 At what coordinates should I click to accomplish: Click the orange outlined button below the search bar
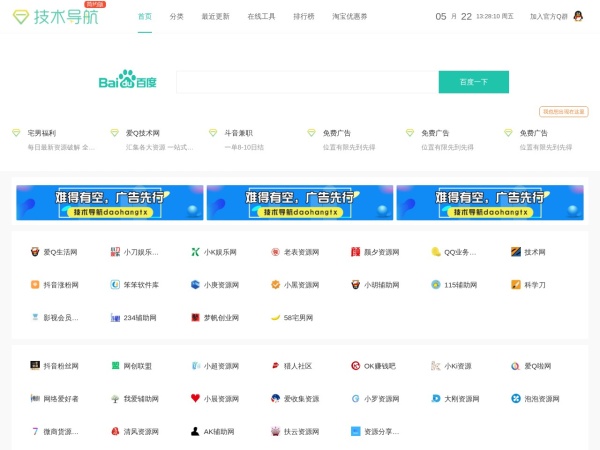[564, 112]
